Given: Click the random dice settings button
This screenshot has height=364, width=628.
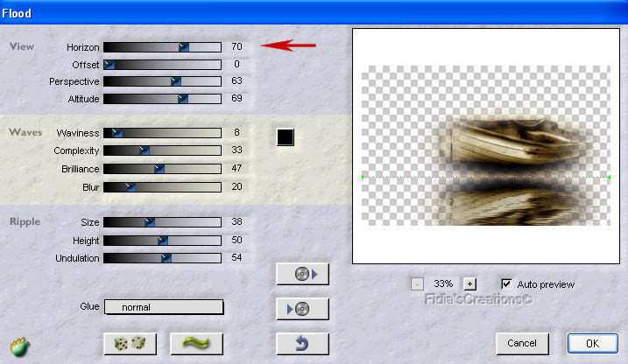Looking at the screenshot, I should click(x=130, y=343).
